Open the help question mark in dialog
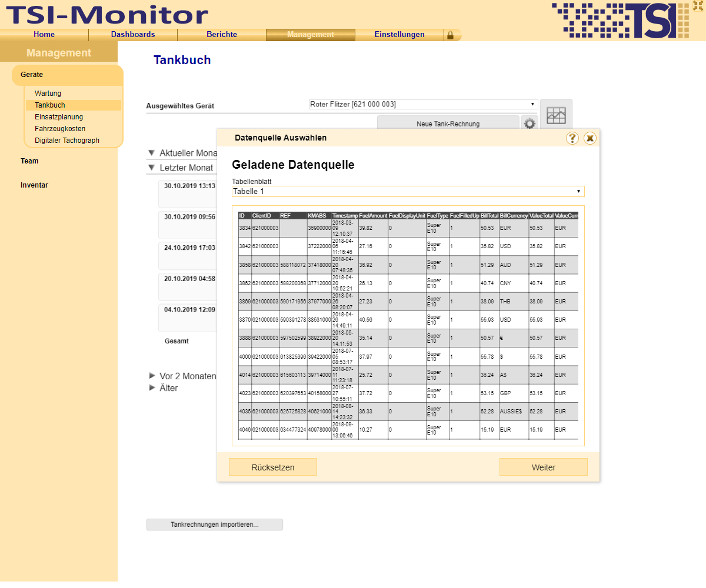This screenshot has width=706, height=588. pos(572,138)
